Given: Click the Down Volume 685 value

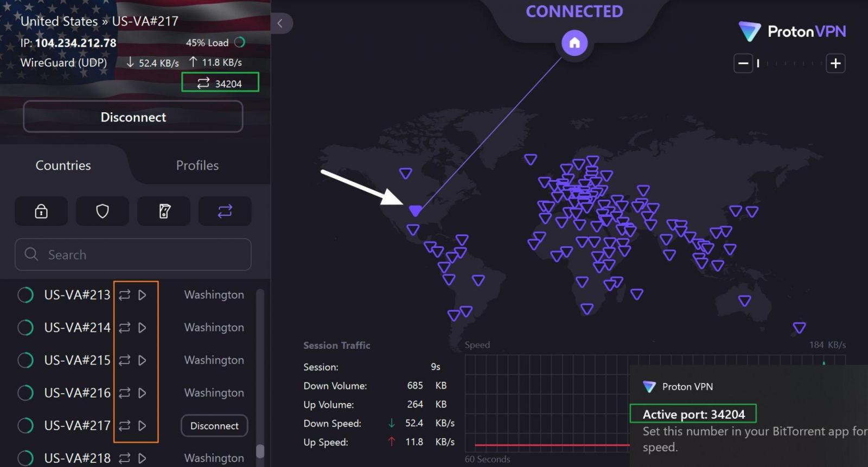Looking at the screenshot, I should coord(415,386).
